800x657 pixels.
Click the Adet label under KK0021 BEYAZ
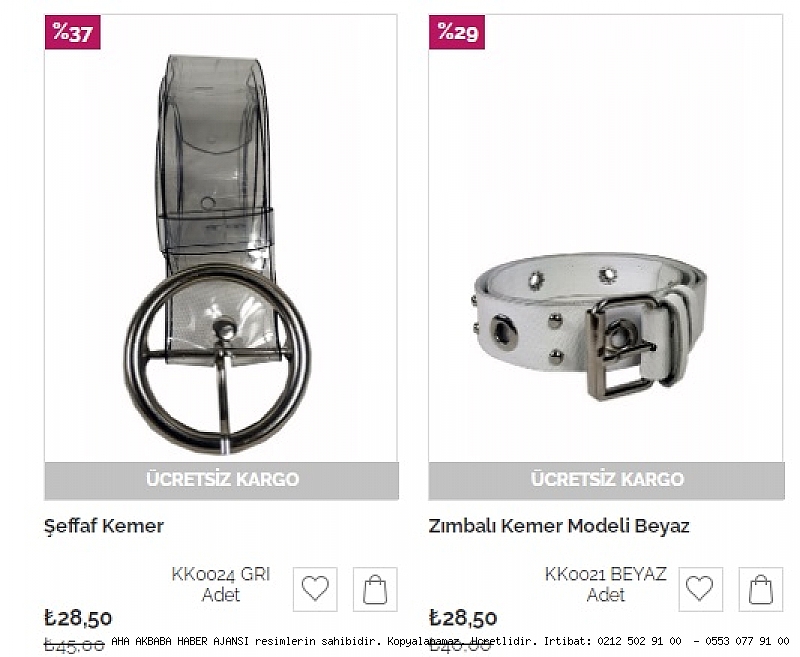point(606,595)
